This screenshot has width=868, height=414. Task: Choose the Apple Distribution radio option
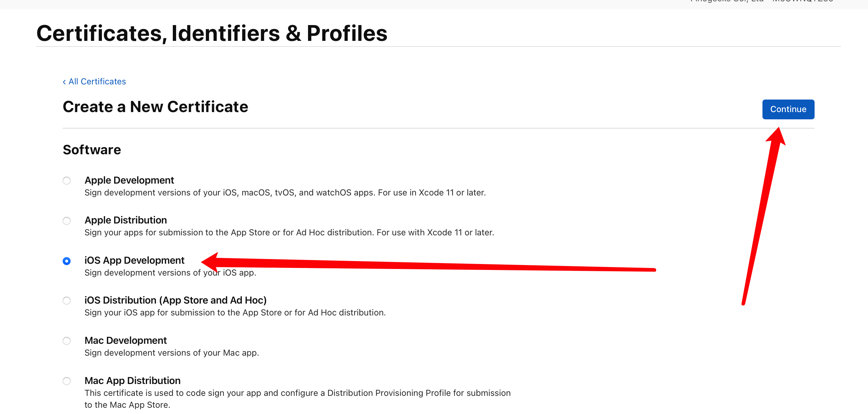pos(67,221)
